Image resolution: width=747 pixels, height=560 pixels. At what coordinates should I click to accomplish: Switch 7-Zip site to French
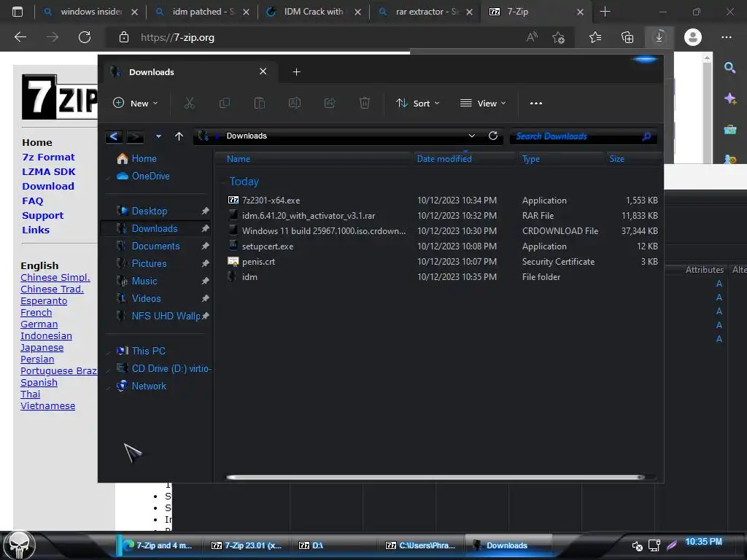tap(36, 313)
